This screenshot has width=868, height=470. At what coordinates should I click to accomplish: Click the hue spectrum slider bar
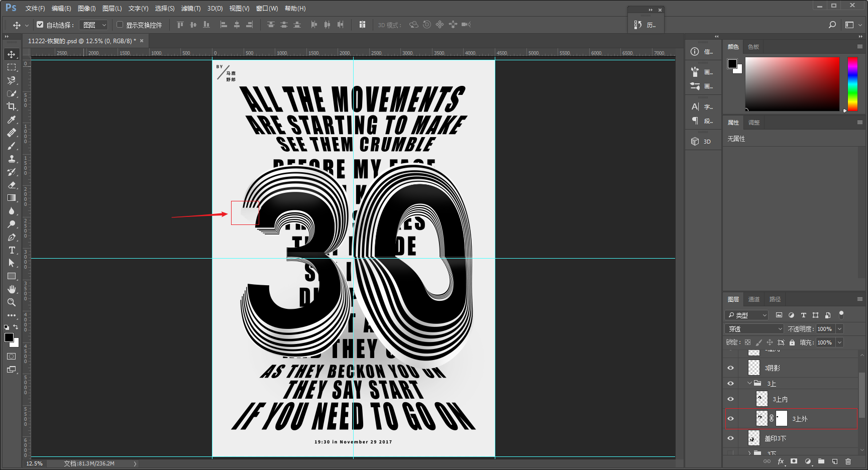(x=852, y=84)
